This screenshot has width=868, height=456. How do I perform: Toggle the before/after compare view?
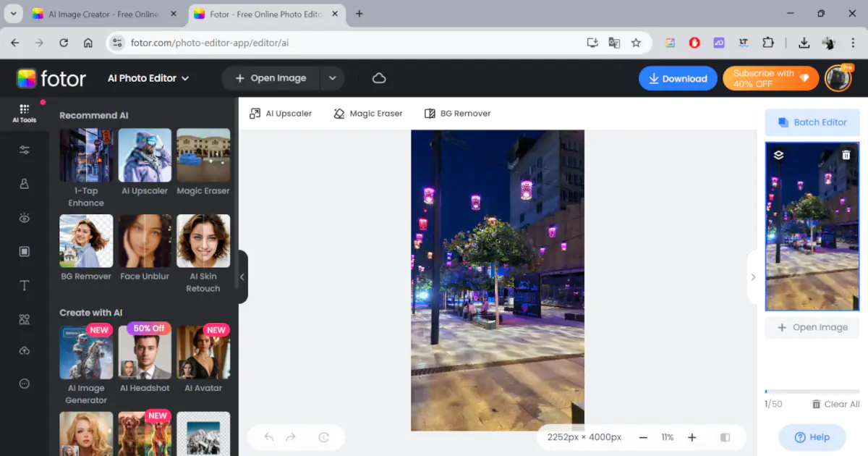click(x=725, y=437)
